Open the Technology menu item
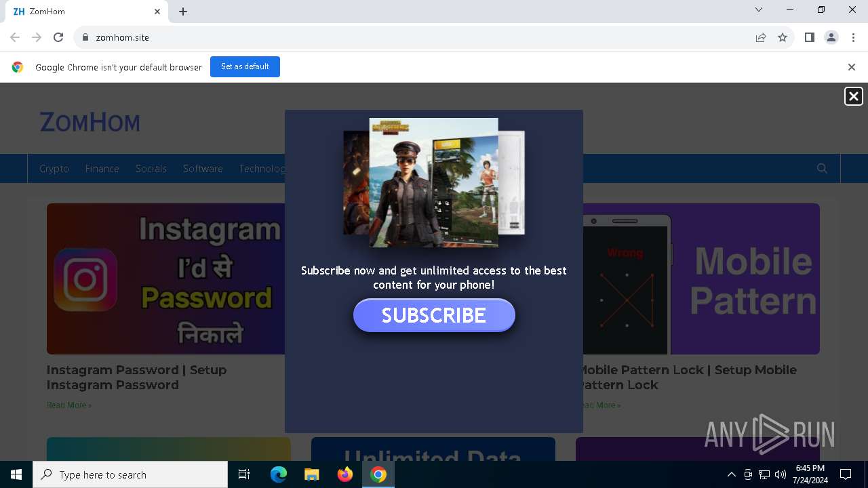This screenshot has width=868, height=488. pos(262,168)
